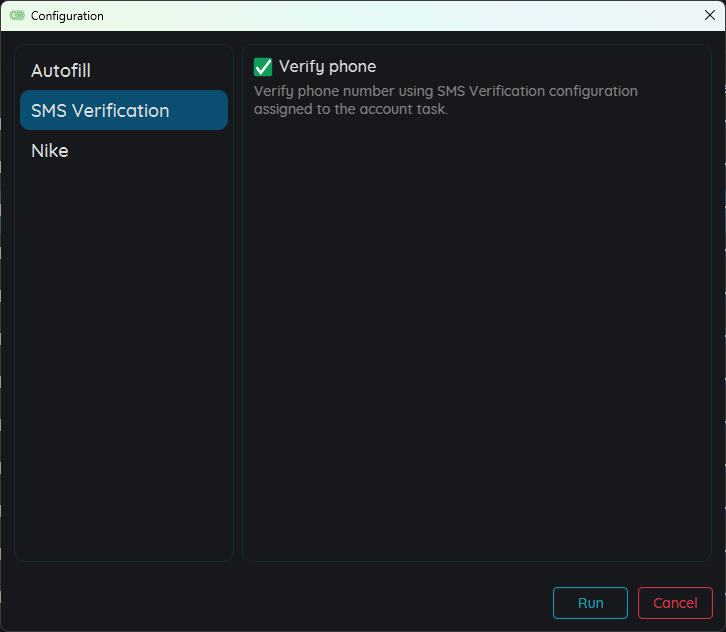The width and height of the screenshot is (726, 632).
Task: Uncheck the Verify phone checkbox
Action: (x=263, y=67)
